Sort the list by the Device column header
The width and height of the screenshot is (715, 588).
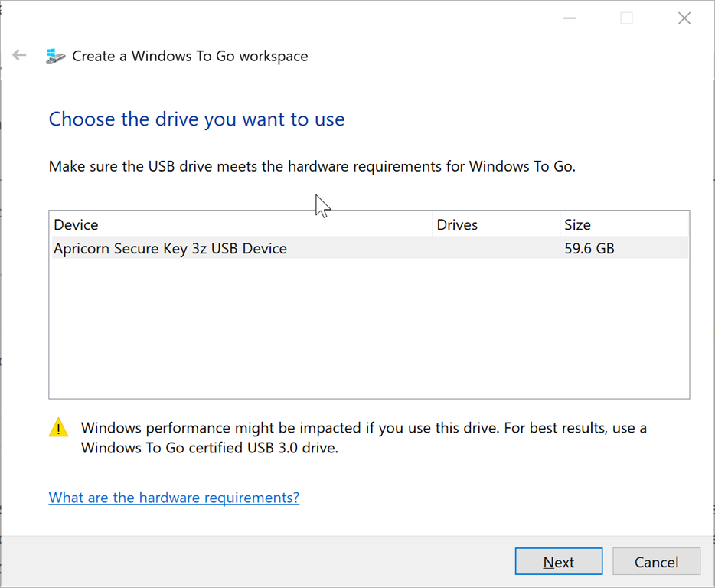(76, 225)
